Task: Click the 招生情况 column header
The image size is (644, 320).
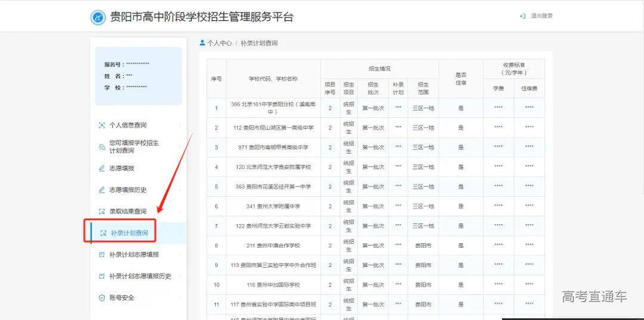Action: point(379,69)
